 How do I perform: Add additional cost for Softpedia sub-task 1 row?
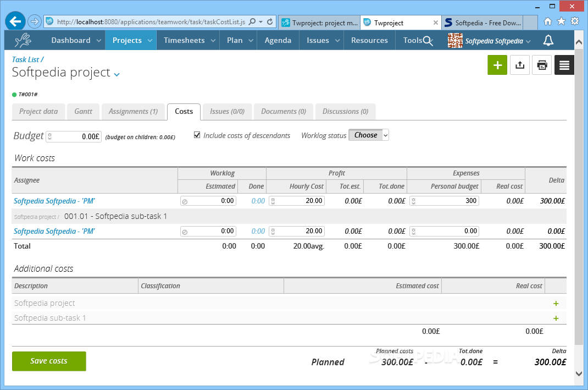[x=556, y=318]
